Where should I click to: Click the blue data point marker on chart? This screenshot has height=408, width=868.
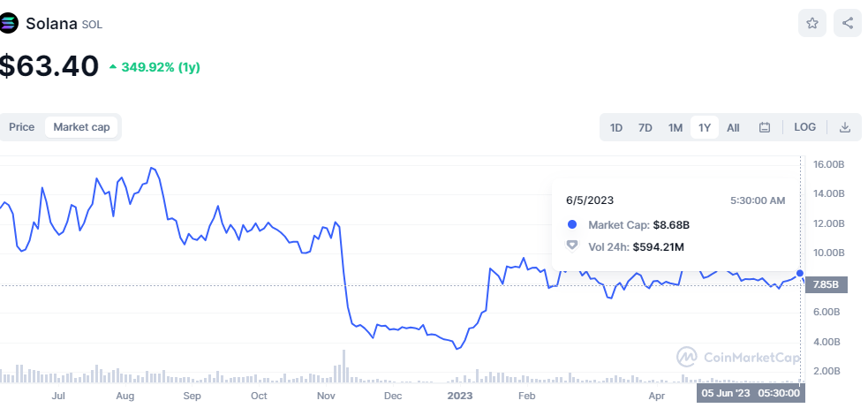tap(800, 273)
